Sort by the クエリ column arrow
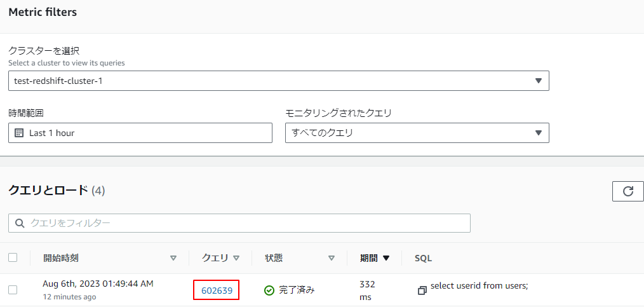The height and width of the screenshot is (307, 644). point(236,258)
